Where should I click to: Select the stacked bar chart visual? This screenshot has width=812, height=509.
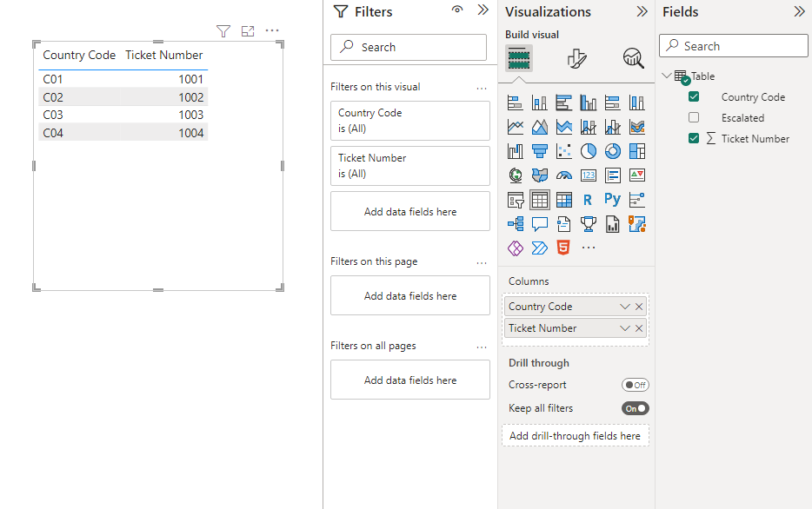pos(516,103)
